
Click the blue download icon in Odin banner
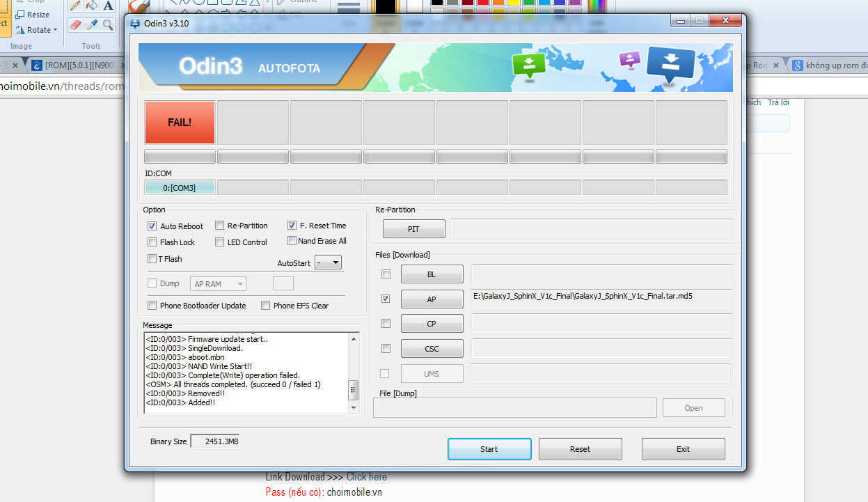point(670,63)
